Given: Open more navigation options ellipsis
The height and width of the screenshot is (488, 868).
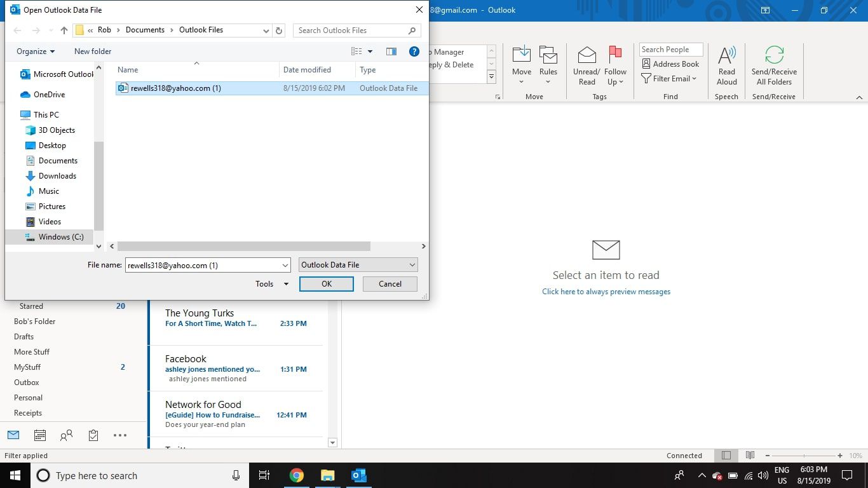Looking at the screenshot, I should 120,435.
